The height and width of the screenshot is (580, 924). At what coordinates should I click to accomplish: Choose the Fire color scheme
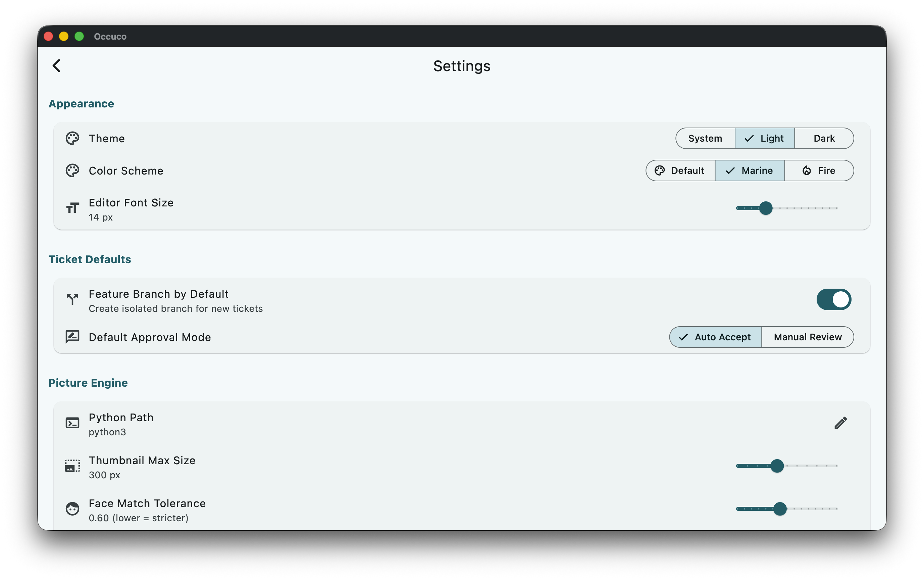click(819, 171)
